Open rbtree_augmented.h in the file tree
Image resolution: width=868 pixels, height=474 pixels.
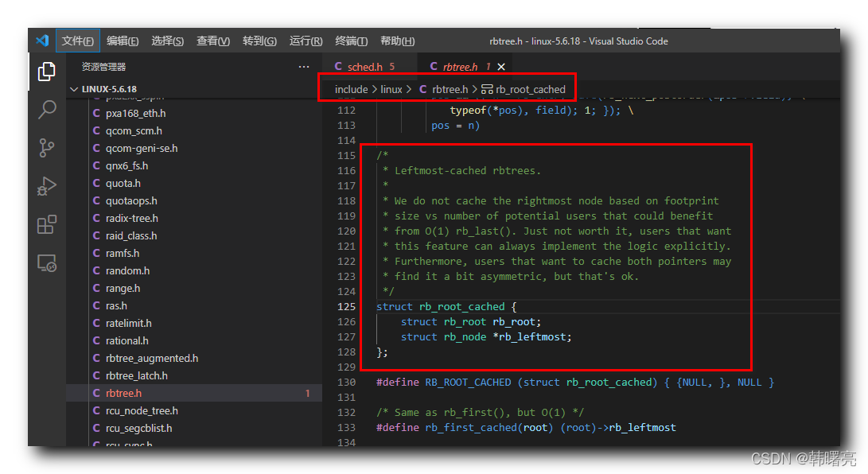pos(152,359)
